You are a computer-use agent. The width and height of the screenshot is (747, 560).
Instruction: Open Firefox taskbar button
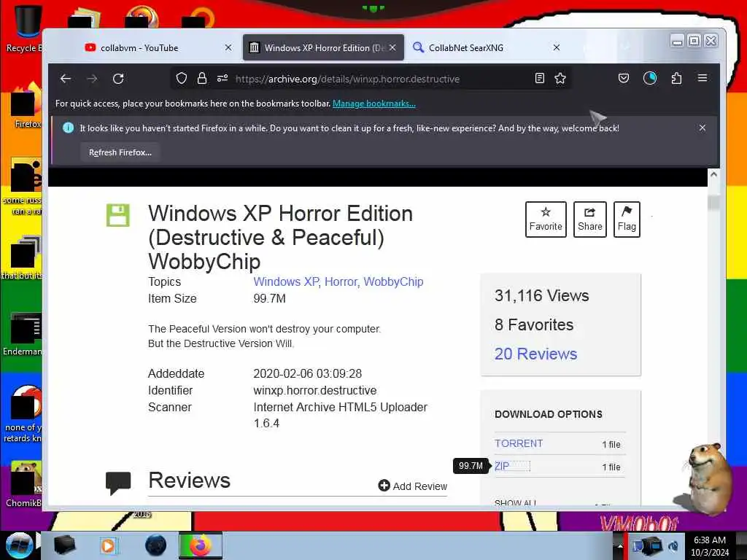click(201, 545)
